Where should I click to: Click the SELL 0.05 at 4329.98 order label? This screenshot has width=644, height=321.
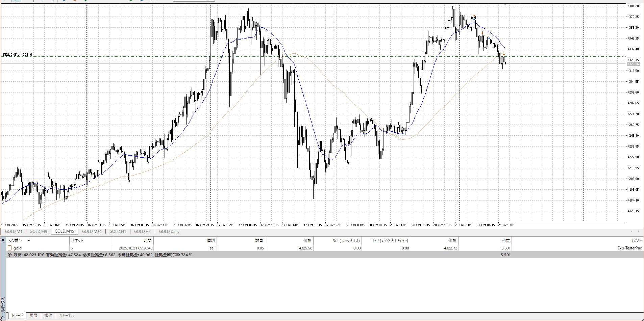(x=18, y=55)
